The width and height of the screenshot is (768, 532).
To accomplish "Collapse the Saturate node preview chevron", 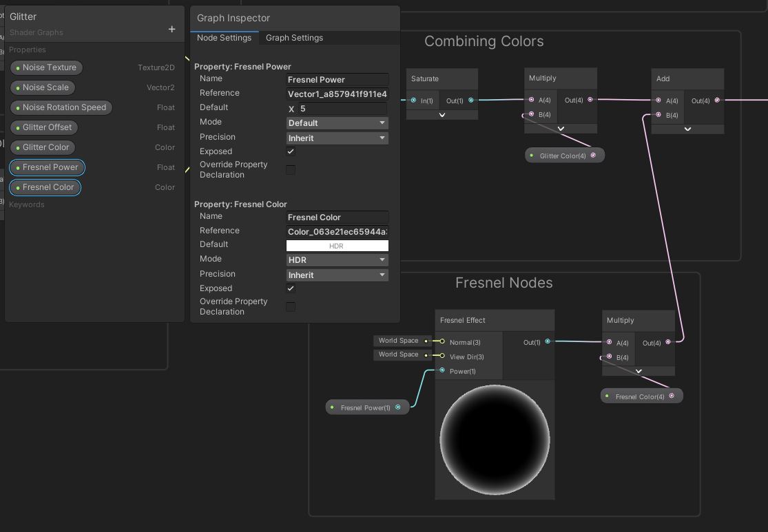I will (442, 115).
